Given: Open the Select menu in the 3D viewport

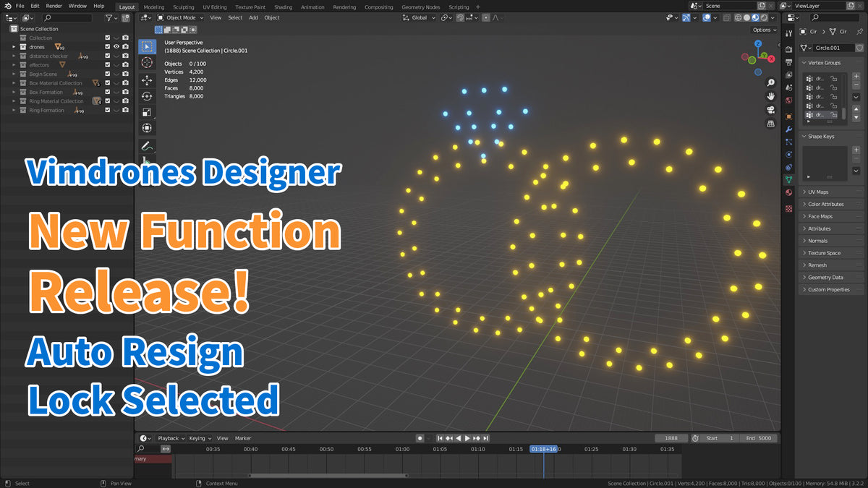Looking at the screenshot, I should coord(235,17).
